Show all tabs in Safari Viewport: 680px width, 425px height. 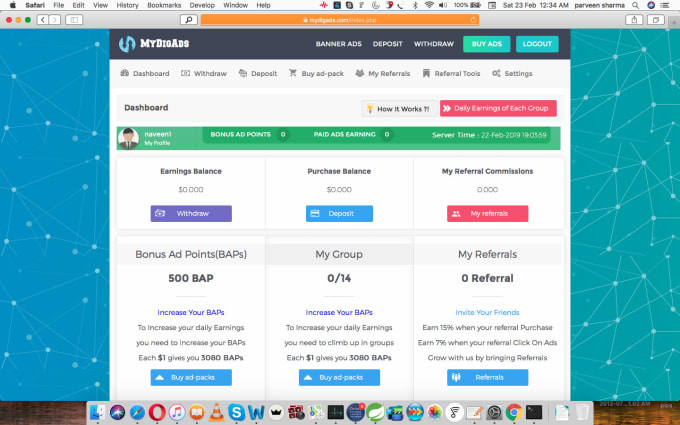pyautogui.click(x=656, y=20)
